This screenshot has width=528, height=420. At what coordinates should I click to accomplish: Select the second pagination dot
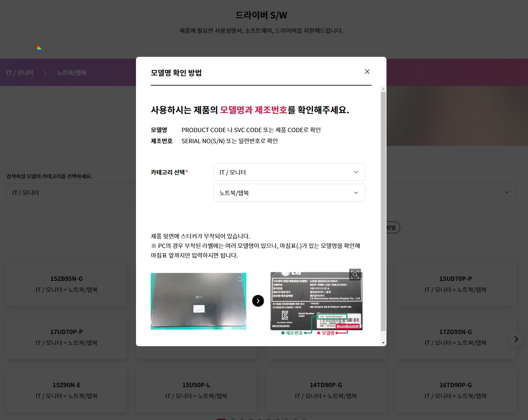[233, 419]
